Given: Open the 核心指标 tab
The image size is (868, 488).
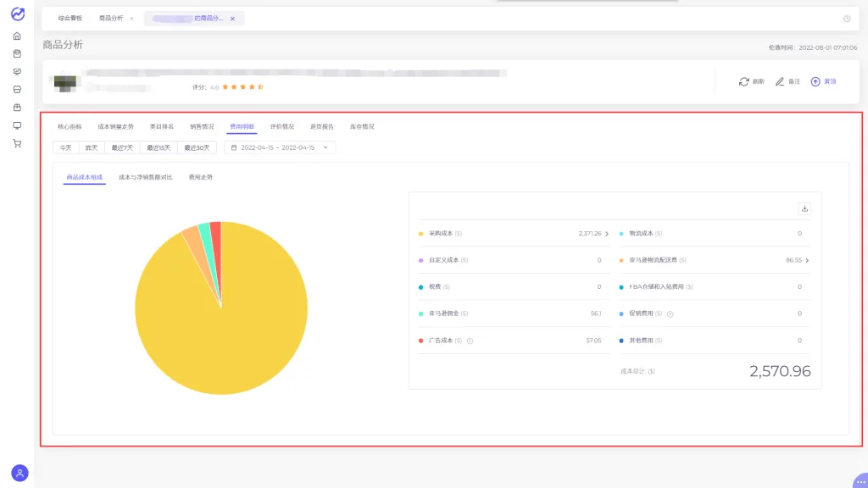Looking at the screenshot, I should pyautogui.click(x=70, y=127).
